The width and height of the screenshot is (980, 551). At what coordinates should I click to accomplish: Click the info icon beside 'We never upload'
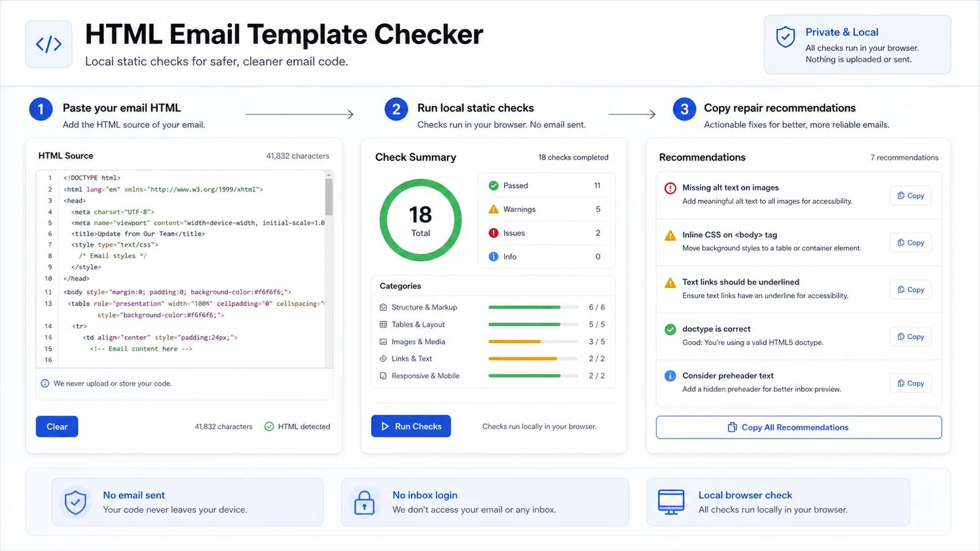[45, 383]
